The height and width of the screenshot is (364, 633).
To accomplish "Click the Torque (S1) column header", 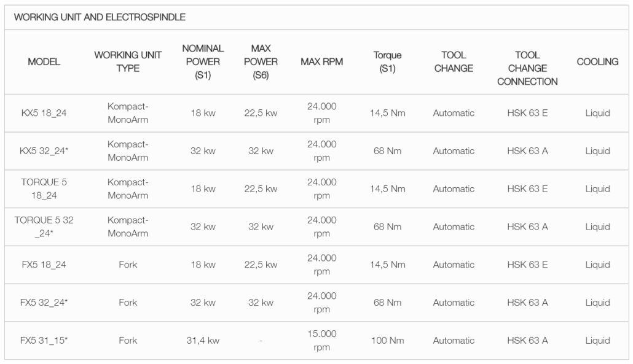I will point(387,61).
